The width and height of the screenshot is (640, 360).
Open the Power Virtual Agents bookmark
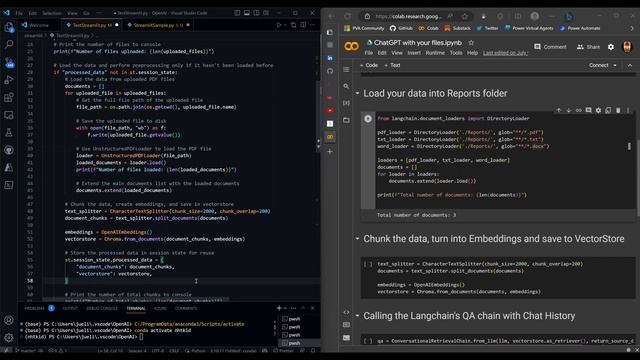[529, 28]
